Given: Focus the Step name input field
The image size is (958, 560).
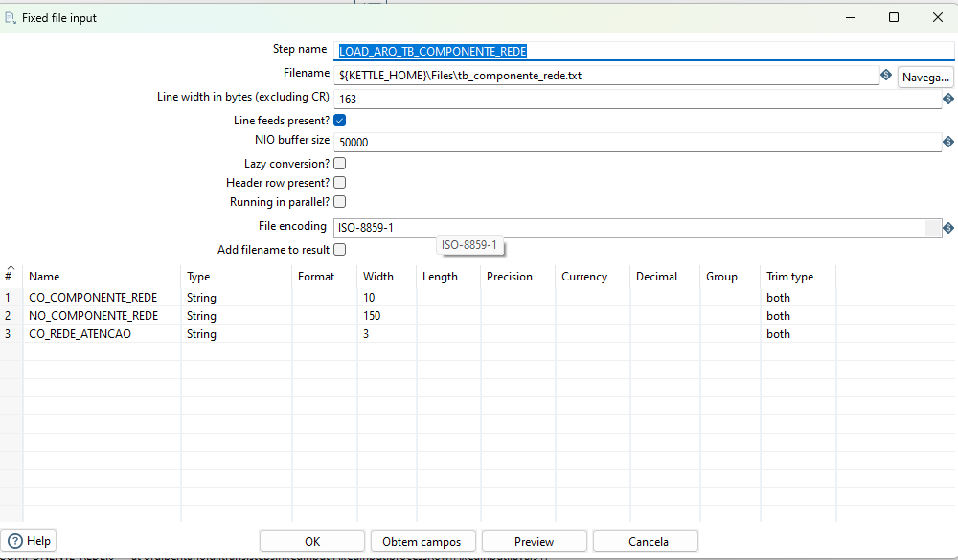Looking at the screenshot, I should [644, 52].
